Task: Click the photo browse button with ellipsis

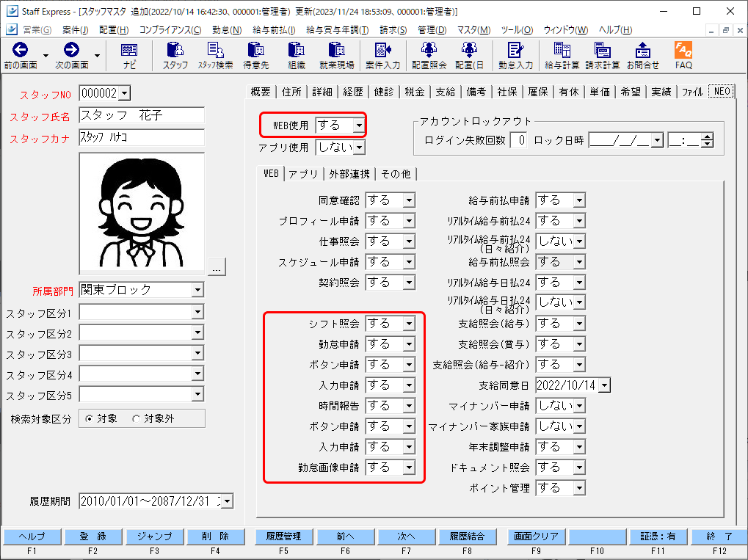Action: (x=217, y=266)
